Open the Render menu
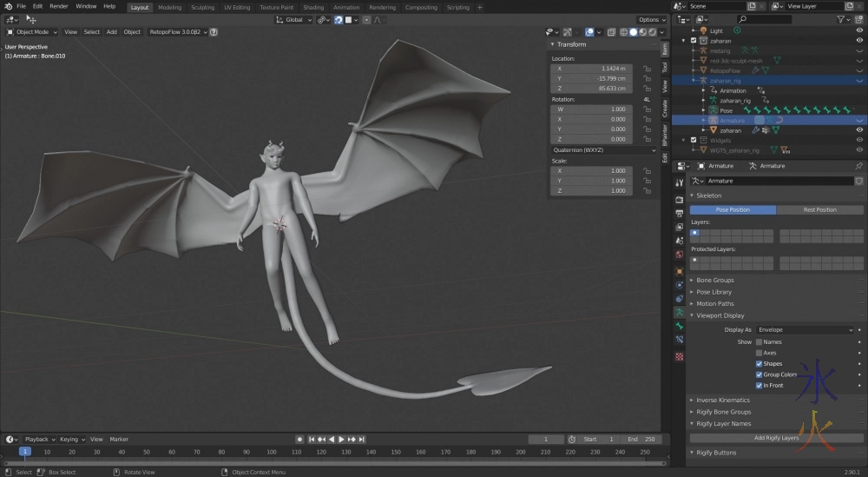This screenshot has height=477, width=868. coord(58,6)
